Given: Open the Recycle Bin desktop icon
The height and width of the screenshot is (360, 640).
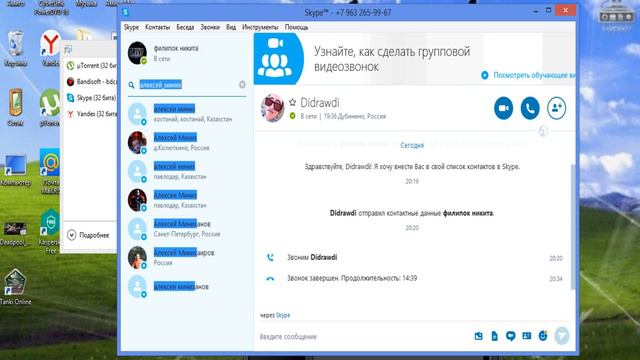Looking at the screenshot, I should coord(16,48).
